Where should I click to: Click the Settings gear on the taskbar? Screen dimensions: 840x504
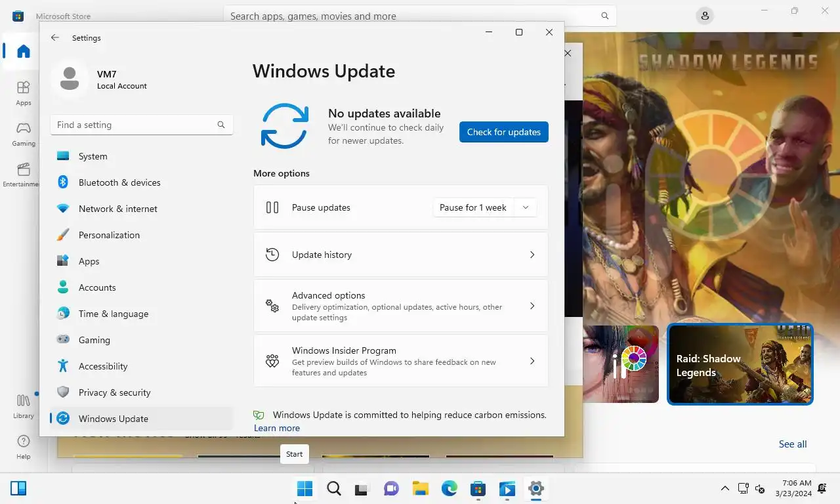536,488
